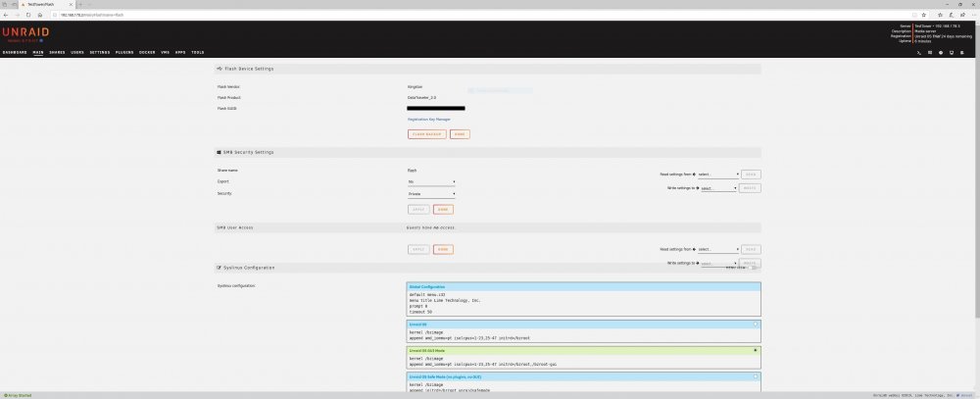Open the Apps menu
This screenshot has width=980, height=399.
click(x=180, y=53)
